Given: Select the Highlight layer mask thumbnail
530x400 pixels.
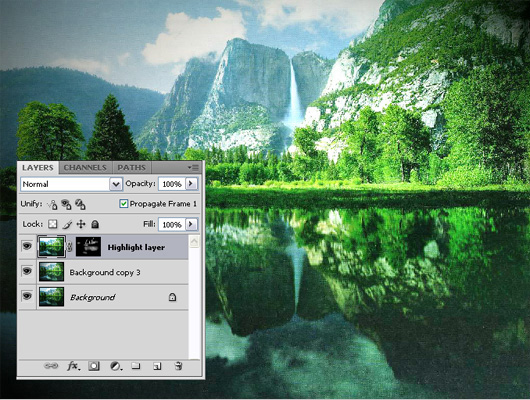Looking at the screenshot, I should coord(88,246).
